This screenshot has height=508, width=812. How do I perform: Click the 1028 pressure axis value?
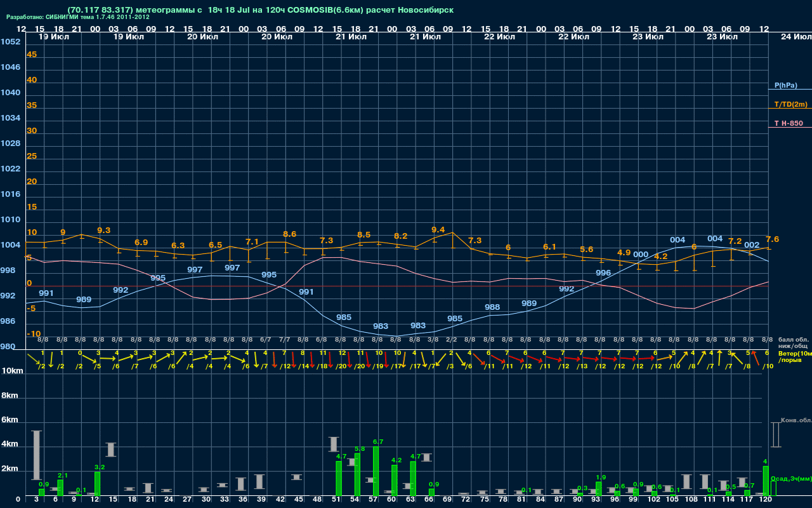pyautogui.click(x=10, y=144)
